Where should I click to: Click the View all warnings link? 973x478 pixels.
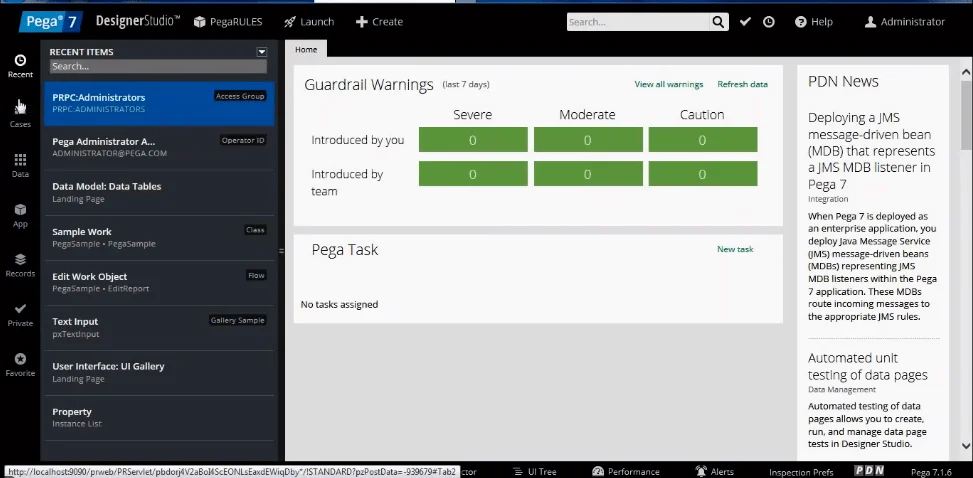coord(668,85)
